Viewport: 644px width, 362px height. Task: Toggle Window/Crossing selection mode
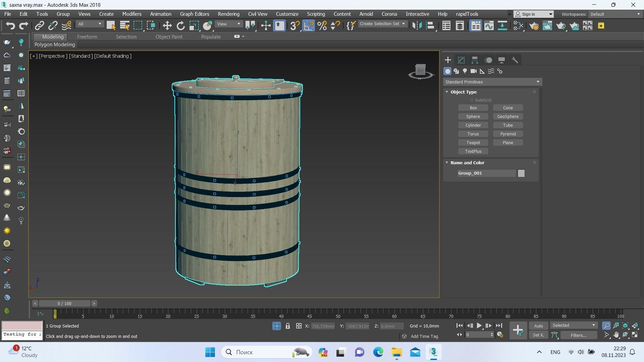[x=151, y=25]
